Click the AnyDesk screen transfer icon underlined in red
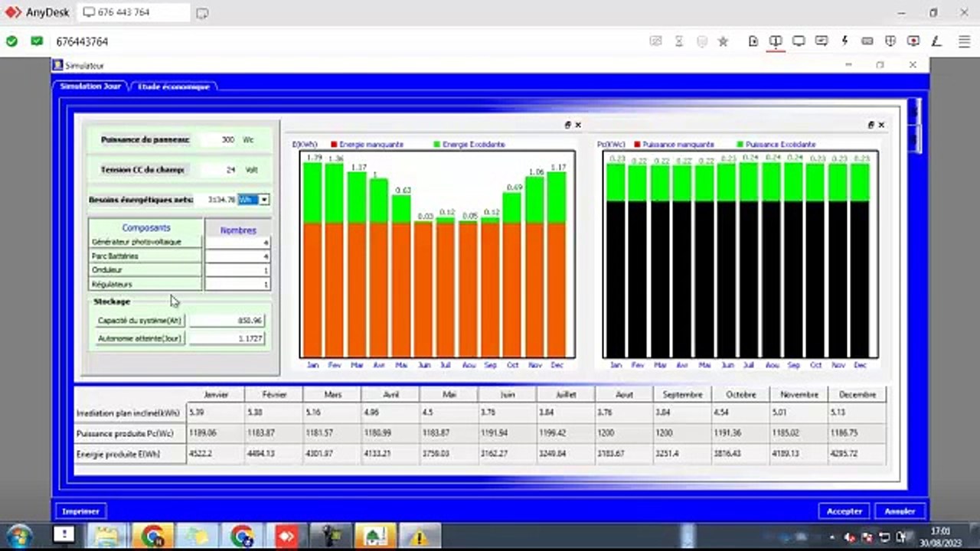The width and height of the screenshot is (980, 551). tap(776, 41)
